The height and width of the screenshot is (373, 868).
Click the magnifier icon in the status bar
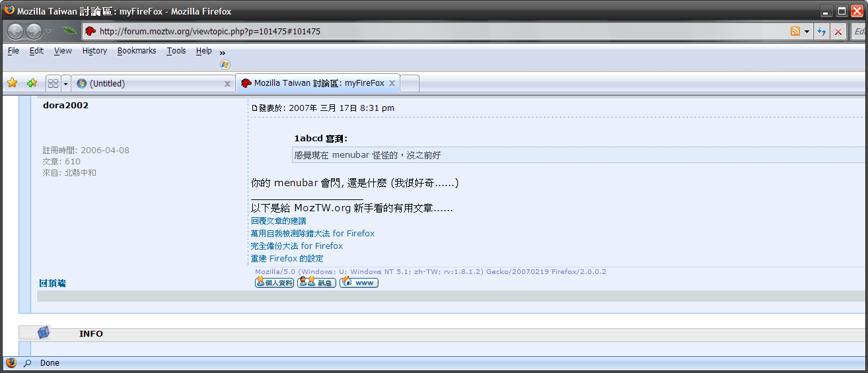point(28,363)
